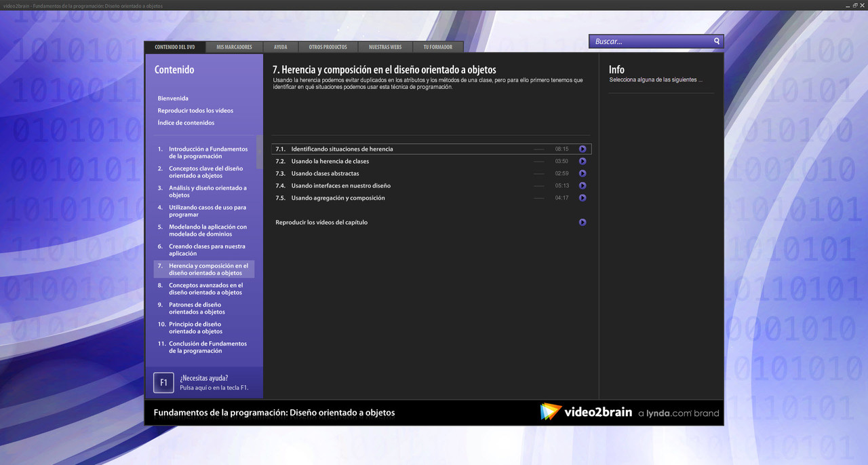The width and height of the screenshot is (868, 465).
Task: Select chapter 10 Principio de diseño
Action: pos(203,328)
